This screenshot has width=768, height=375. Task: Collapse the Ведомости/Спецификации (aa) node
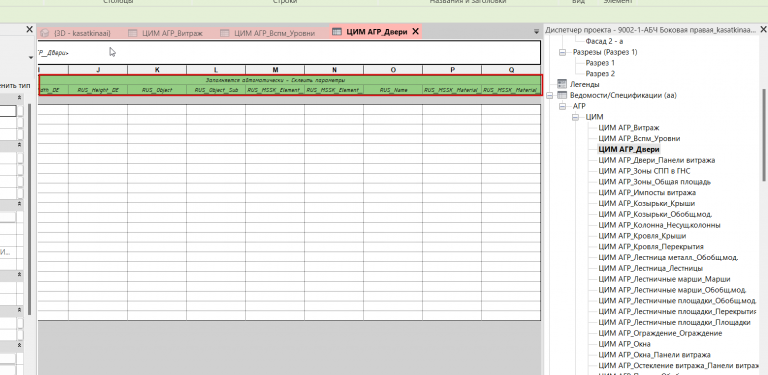point(549,95)
